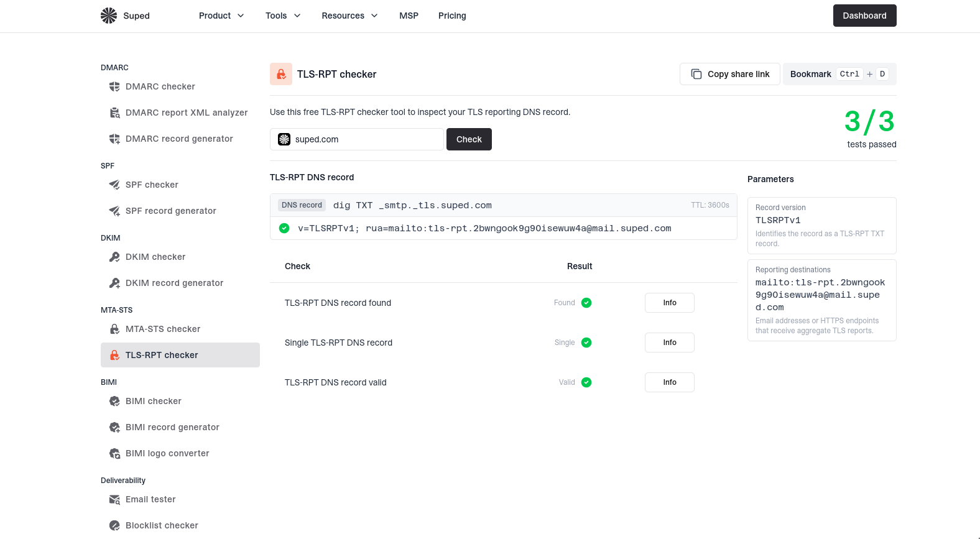Screen dimensions: 980x539
Task: Click the TLS-RPT checker header lock icon
Action: [x=281, y=74]
